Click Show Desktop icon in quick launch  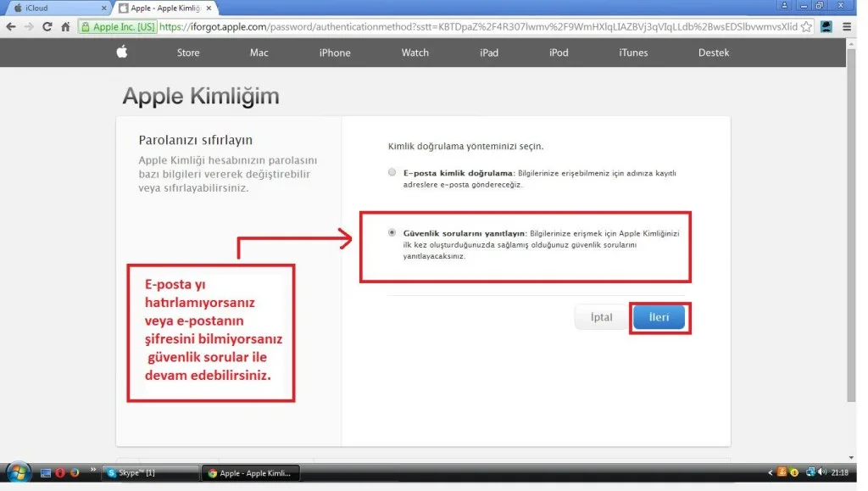pos(46,472)
